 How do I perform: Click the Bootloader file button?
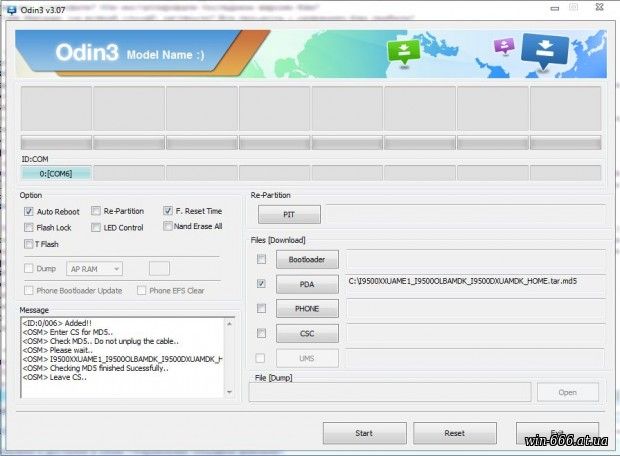tap(307, 259)
